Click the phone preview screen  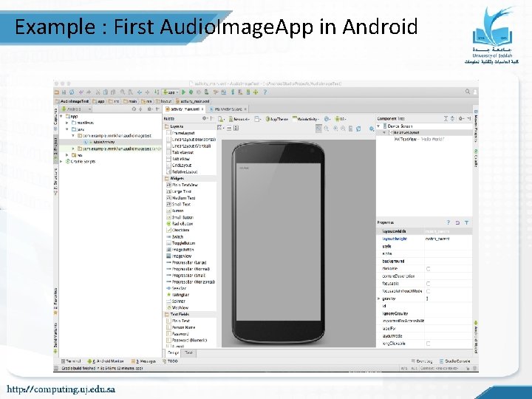click(x=279, y=242)
